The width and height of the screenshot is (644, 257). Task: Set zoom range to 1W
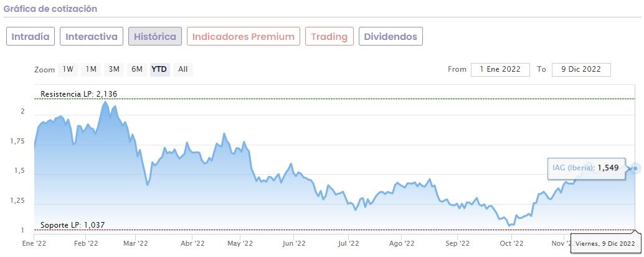68,69
